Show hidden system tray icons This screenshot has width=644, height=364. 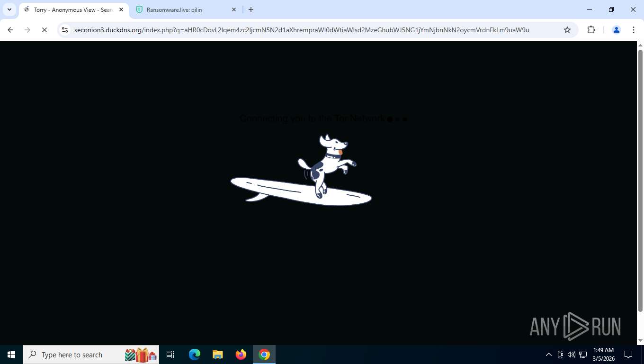[x=549, y=355]
